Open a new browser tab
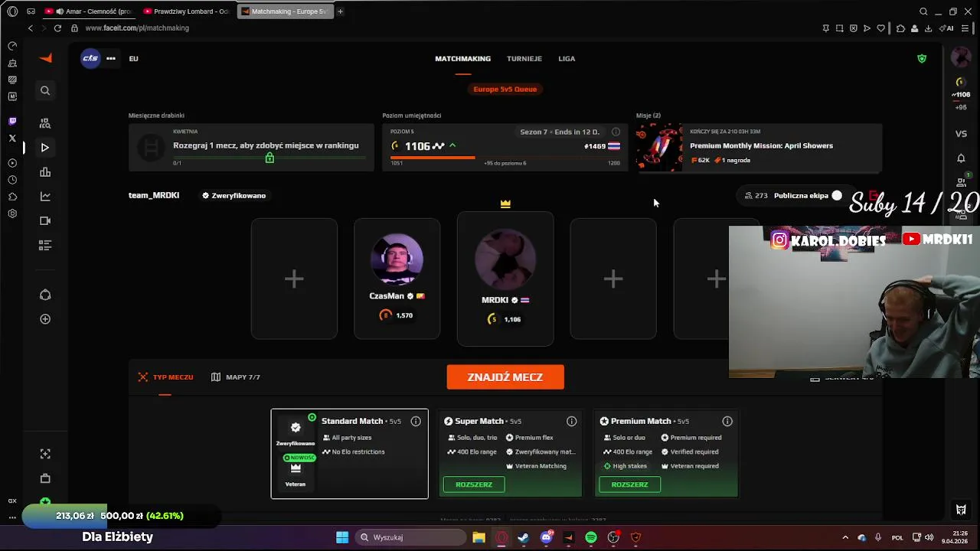The image size is (980, 551). coord(340,11)
